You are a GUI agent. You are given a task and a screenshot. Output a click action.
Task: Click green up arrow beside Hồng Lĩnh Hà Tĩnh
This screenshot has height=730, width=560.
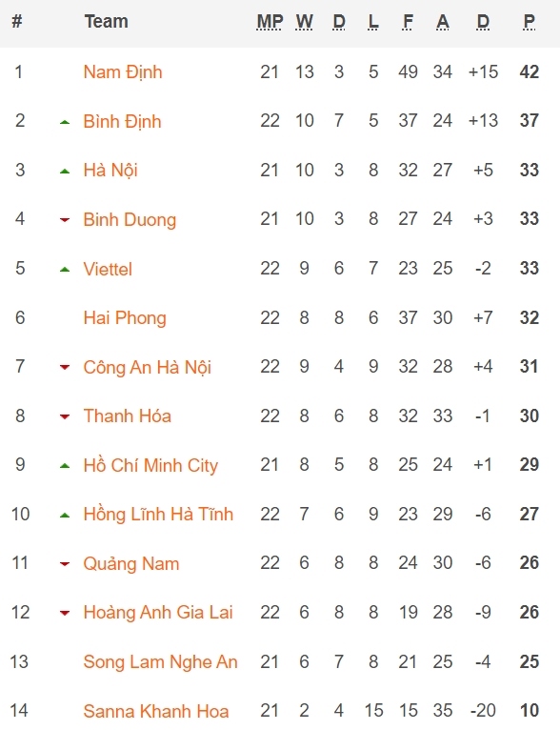click(x=65, y=516)
